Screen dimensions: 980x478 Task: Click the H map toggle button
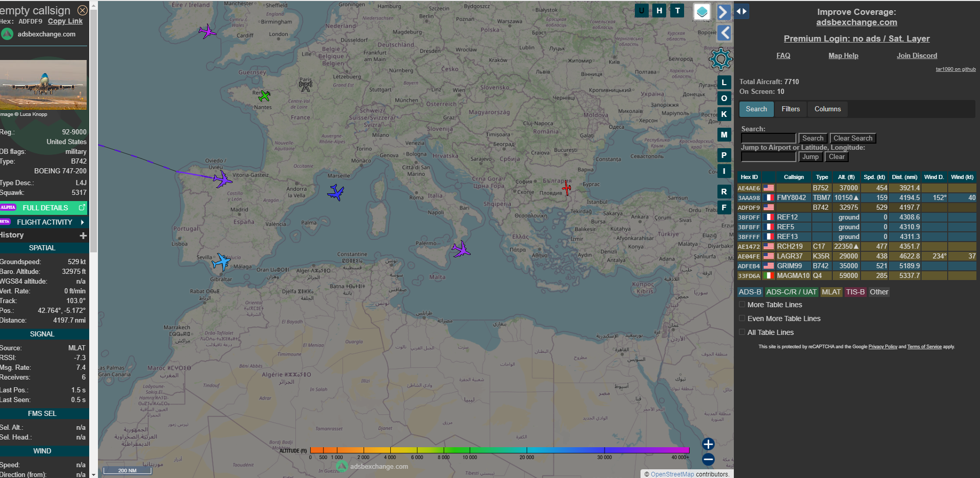click(x=659, y=10)
